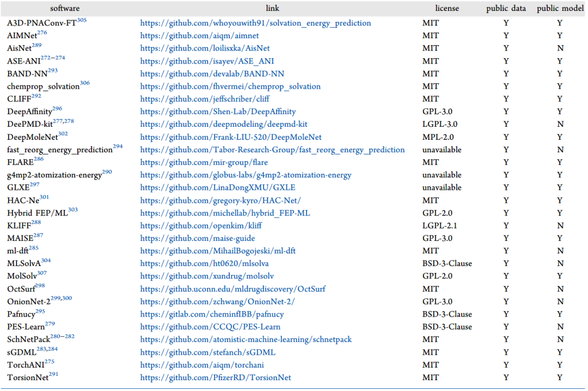The height and width of the screenshot is (391, 588).
Task: Click reference superscript 285 after ml-dft
Action: click(x=33, y=248)
